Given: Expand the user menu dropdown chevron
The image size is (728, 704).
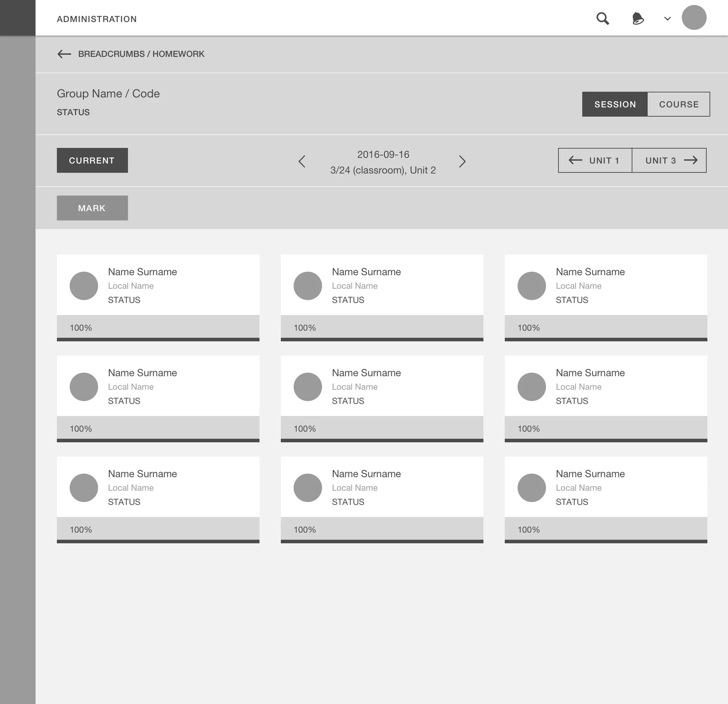Looking at the screenshot, I should click(x=667, y=18).
